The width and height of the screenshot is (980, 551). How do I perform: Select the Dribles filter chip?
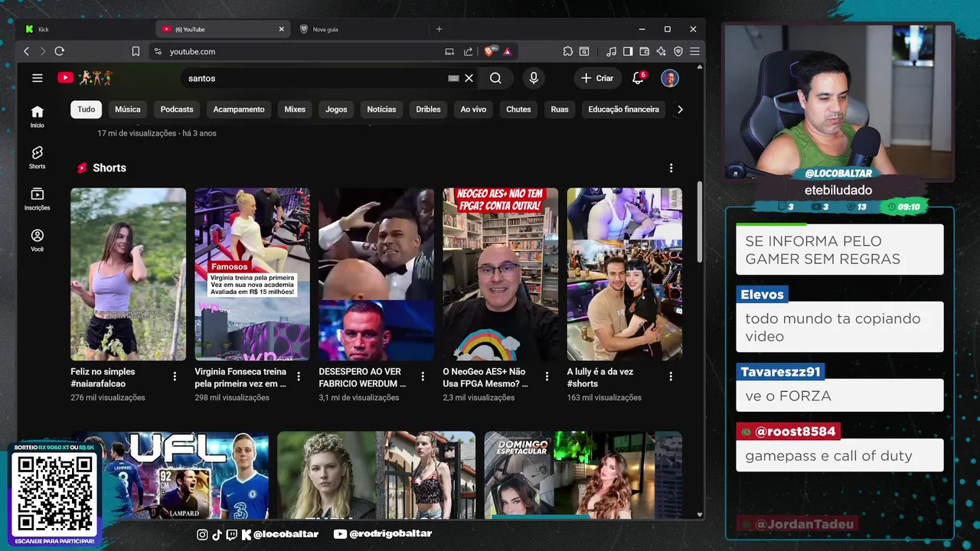[428, 109]
